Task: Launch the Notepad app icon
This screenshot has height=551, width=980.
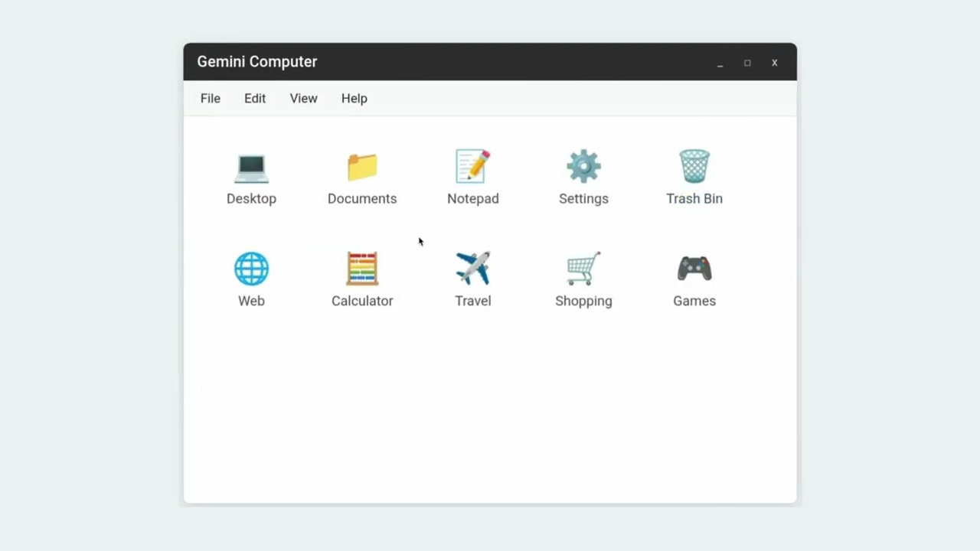Action: [472, 167]
